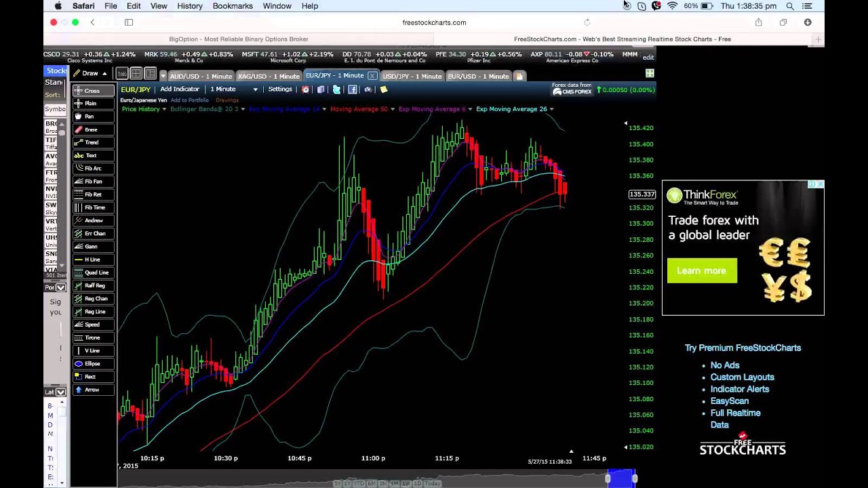The width and height of the screenshot is (868, 488).
Task: Switch to AUD/USD - 1 Minute tab
Action: [x=201, y=76]
